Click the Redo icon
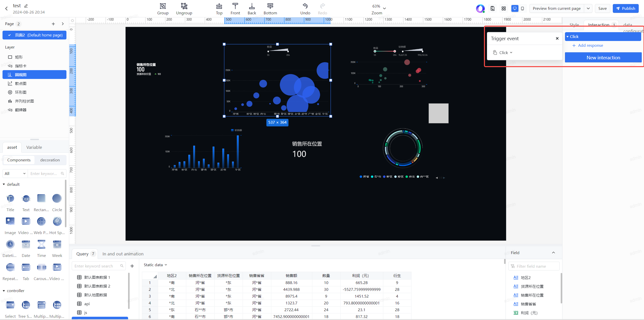The width and height of the screenshot is (644, 320). point(322,6)
